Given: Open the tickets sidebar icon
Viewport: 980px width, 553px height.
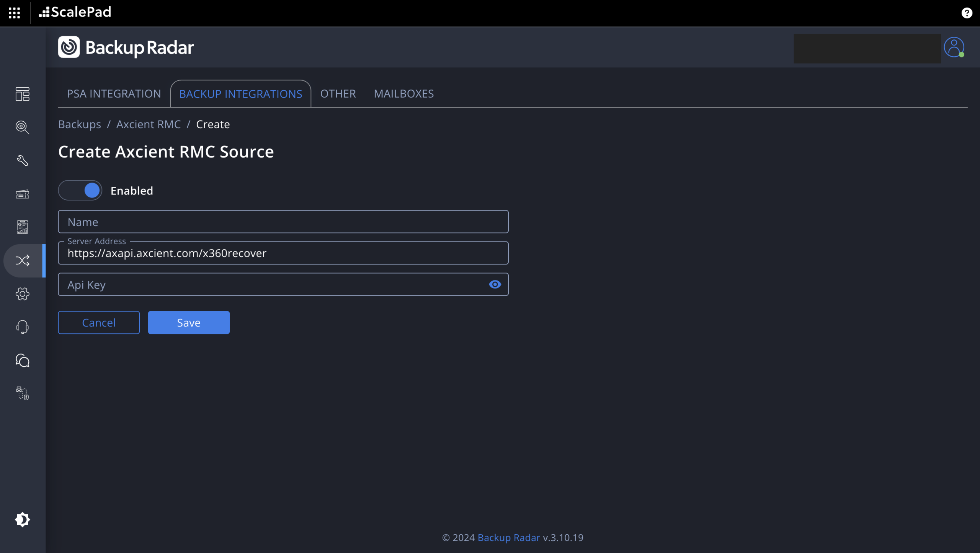Looking at the screenshot, I should (22, 194).
